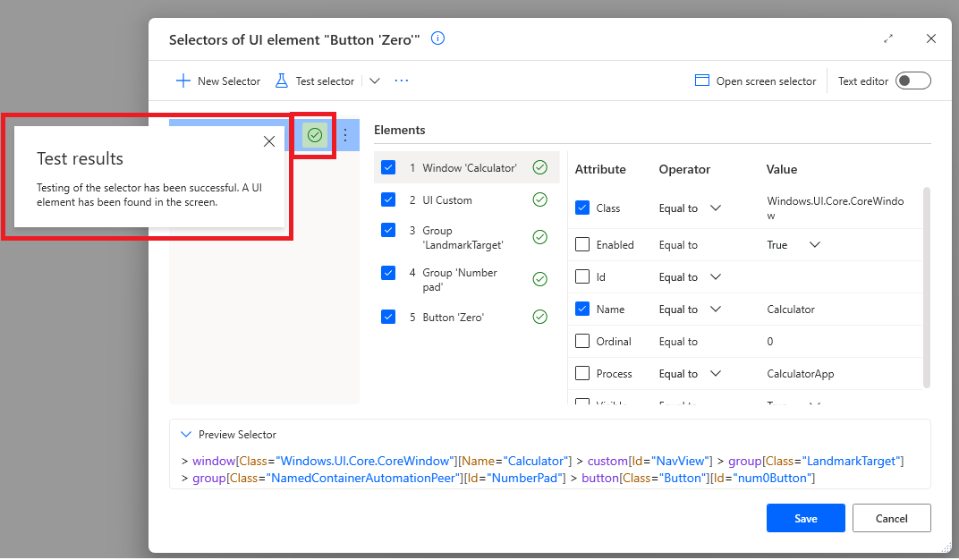959x560 pixels.
Task: Check the Process attribute checkbox
Action: pos(582,373)
